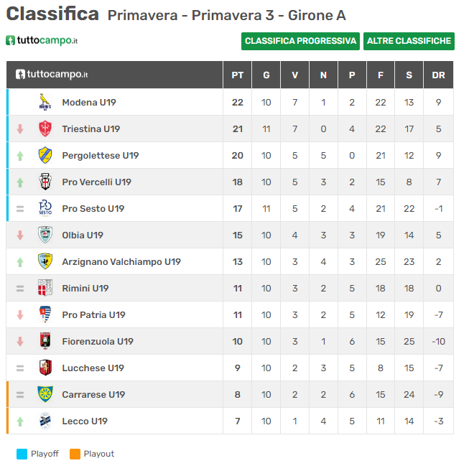Click the Carrarese U19 wheel crest
The image size is (469, 476).
point(45,394)
